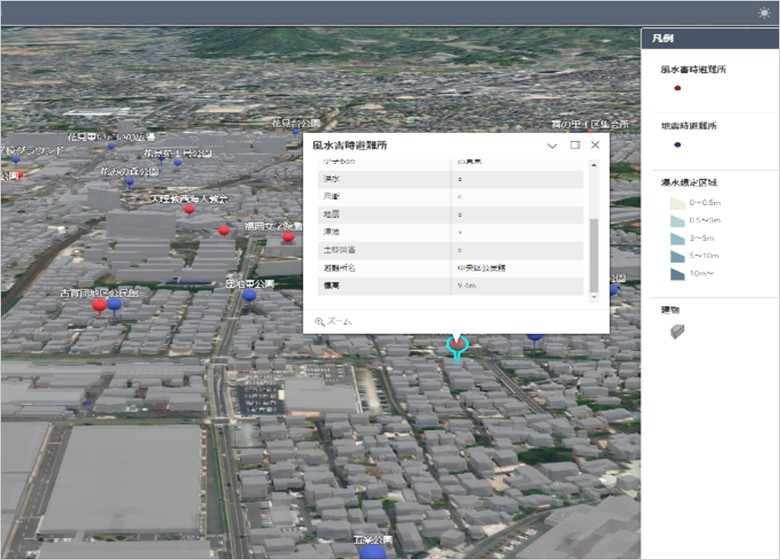
Task: Select the highlighted cyan-ringed pin below the popup
Action: tap(457, 345)
